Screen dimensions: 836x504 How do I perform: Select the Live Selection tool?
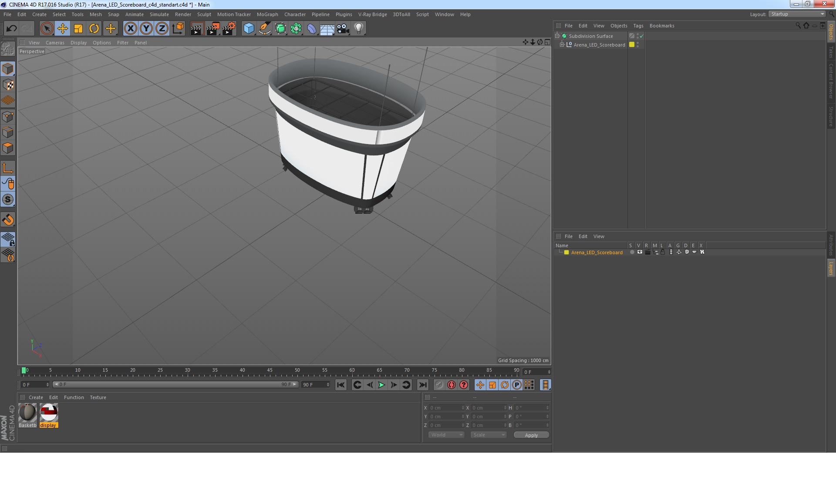(47, 29)
